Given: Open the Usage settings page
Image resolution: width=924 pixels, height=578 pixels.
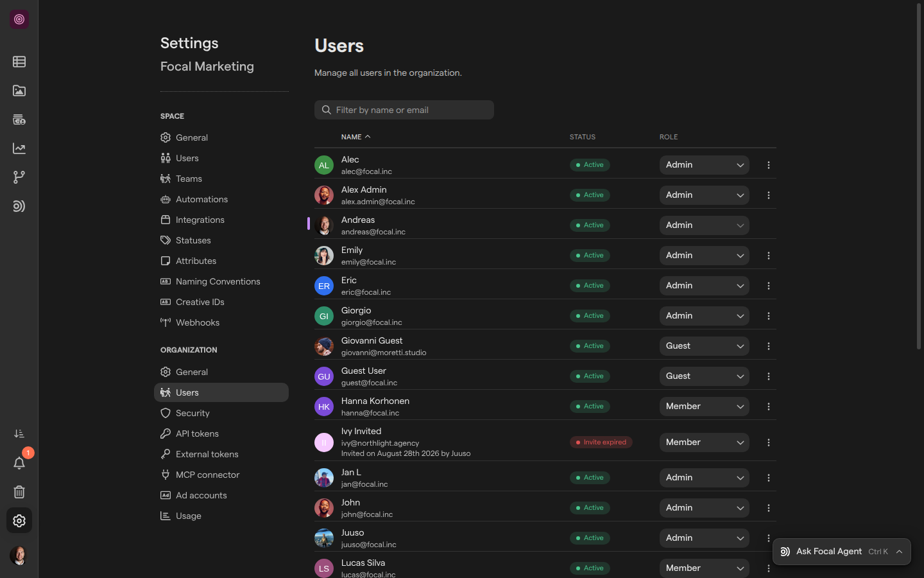Looking at the screenshot, I should pos(221,516).
